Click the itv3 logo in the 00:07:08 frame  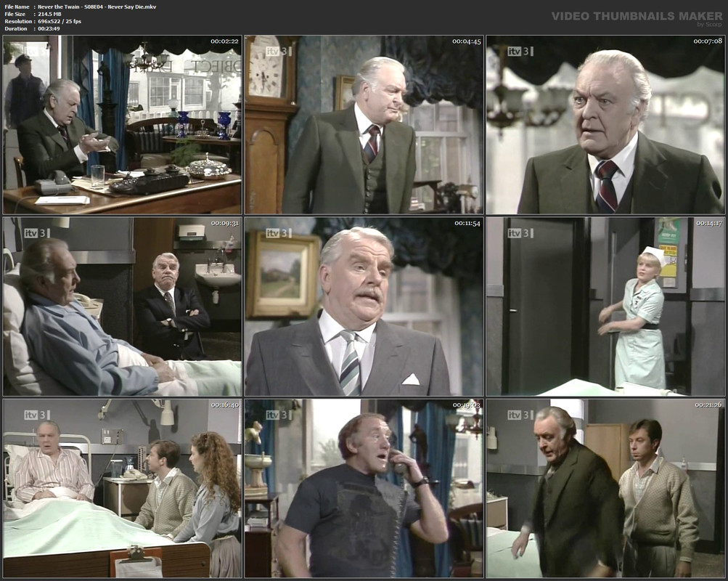click(x=520, y=51)
